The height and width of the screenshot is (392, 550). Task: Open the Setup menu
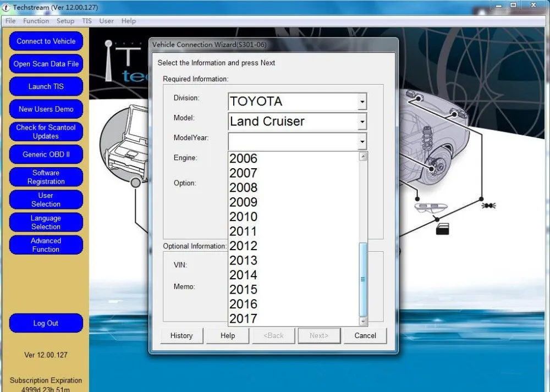click(x=65, y=21)
